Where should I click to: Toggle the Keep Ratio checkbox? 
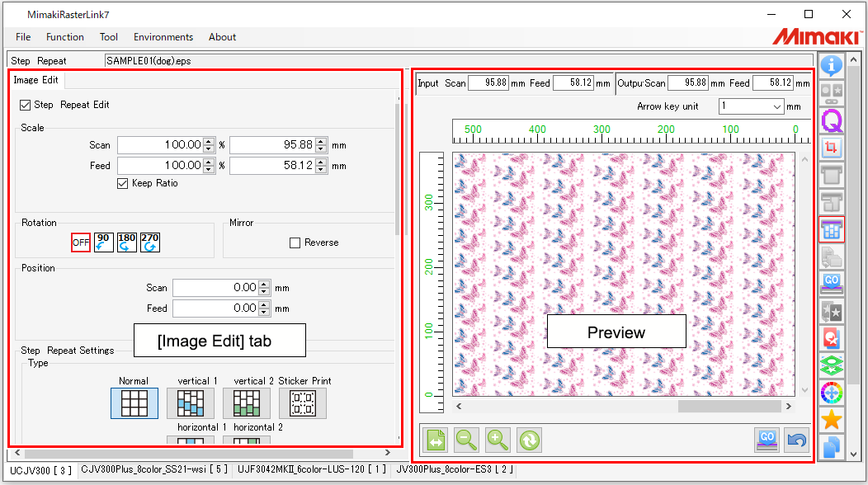[123, 183]
